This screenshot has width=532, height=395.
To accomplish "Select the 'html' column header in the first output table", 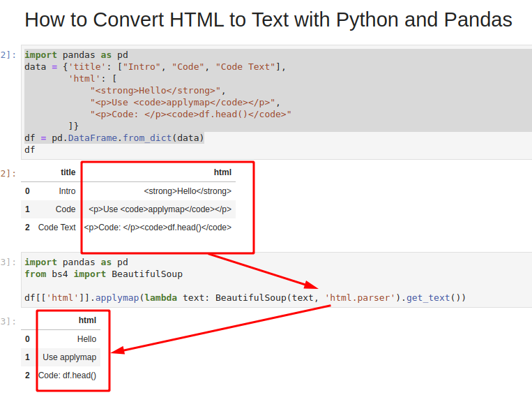I will point(222,172).
